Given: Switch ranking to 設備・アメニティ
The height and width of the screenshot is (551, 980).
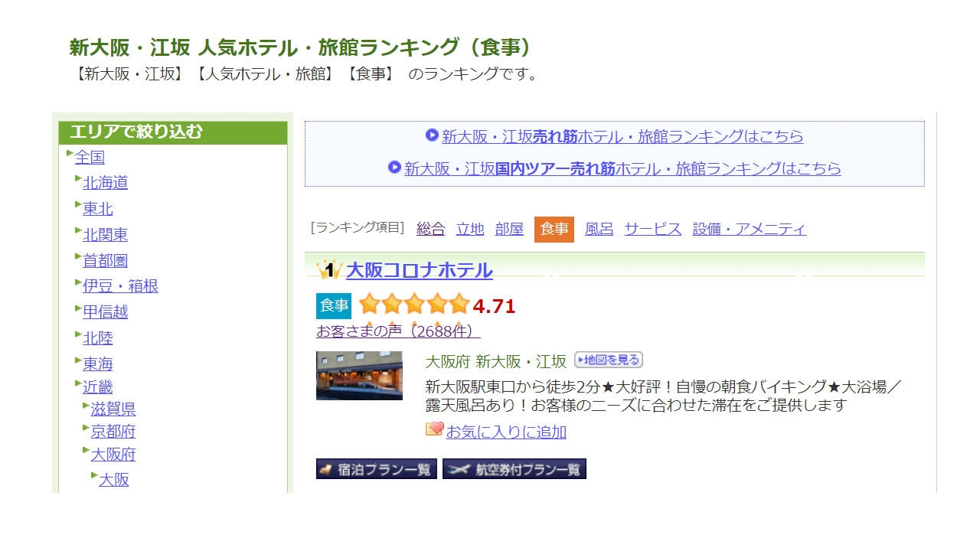Looking at the screenshot, I should (x=750, y=229).
